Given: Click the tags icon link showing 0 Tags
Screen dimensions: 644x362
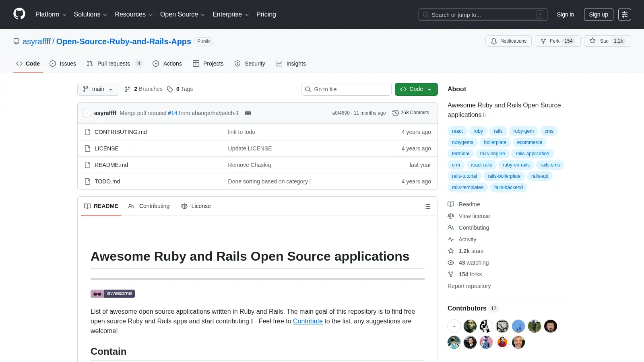Looking at the screenshot, I should point(180,89).
